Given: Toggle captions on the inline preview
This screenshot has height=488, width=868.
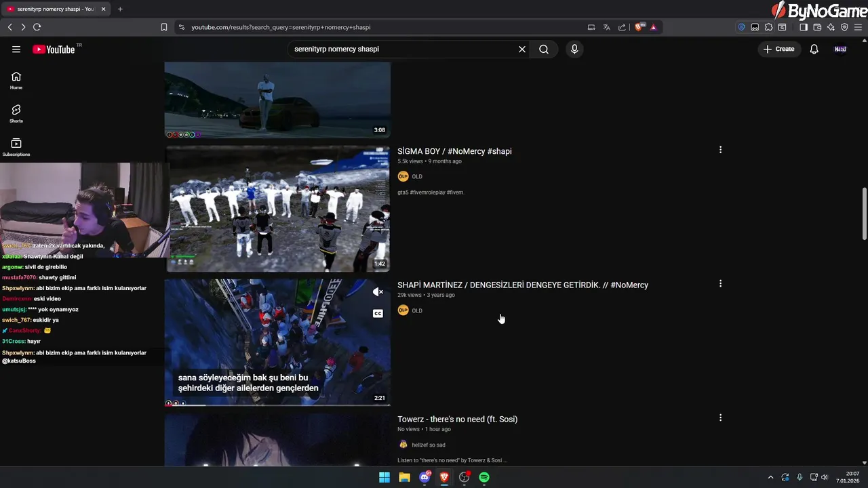Looking at the screenshot, I should [378, 313].
